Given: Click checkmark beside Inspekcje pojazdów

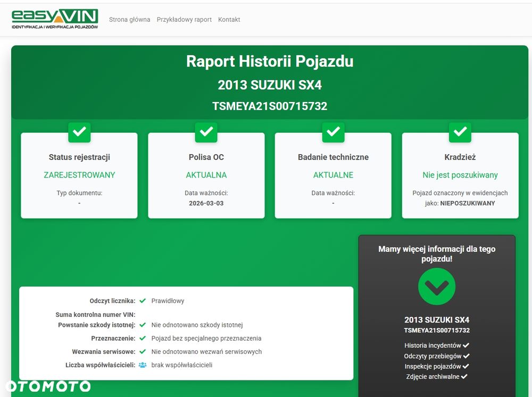Looking at the screenshot, I should click(x=466, y=367).
